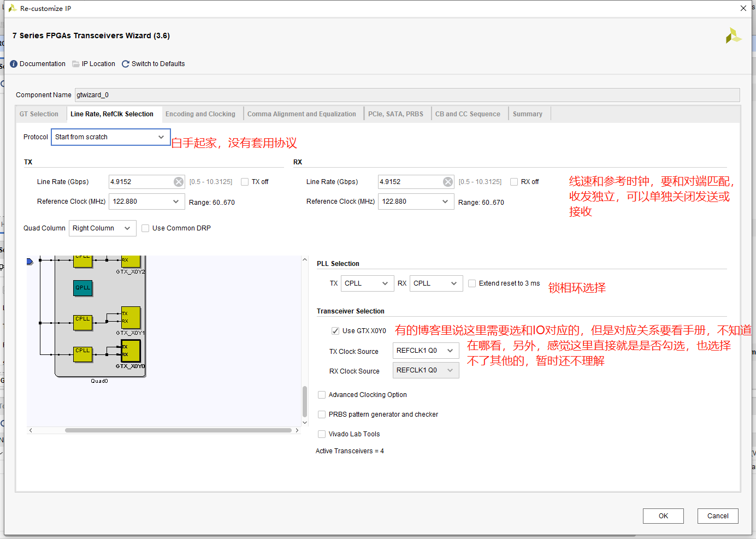Click the horizontal scrollbar thumb under diagram
The height and width of the screenshot is (539, 756).
[x=178, y=430]
